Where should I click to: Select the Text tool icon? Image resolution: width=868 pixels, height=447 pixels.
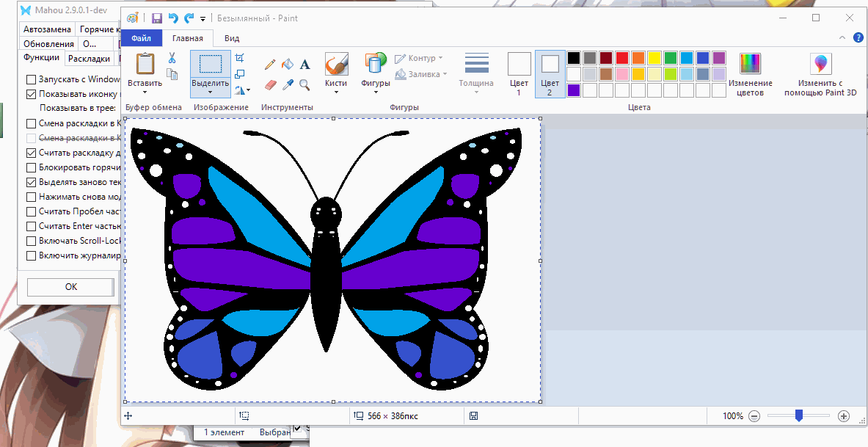304,65
